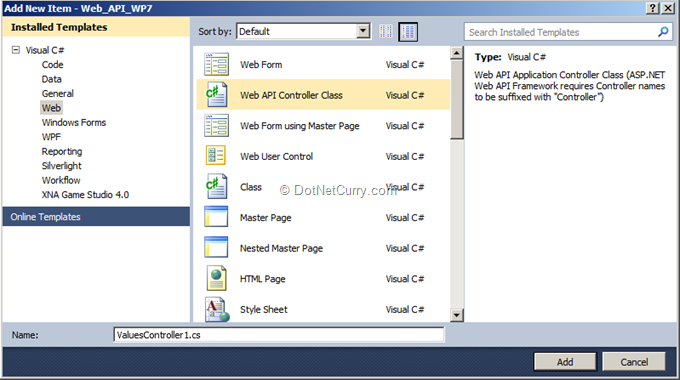Viewport: 680px width, 380px height.
Task: Select the Web Form template icon
Action: [216, 64]
